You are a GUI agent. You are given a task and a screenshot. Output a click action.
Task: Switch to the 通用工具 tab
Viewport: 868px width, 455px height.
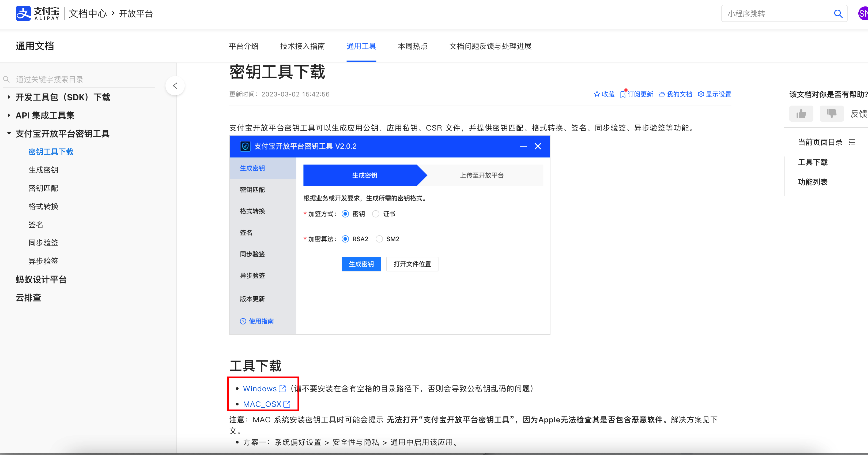(x=361, y=46)
